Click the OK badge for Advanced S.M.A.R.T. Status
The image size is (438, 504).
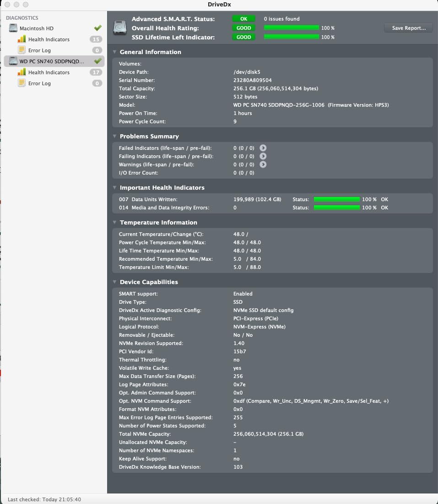(244, 19)
